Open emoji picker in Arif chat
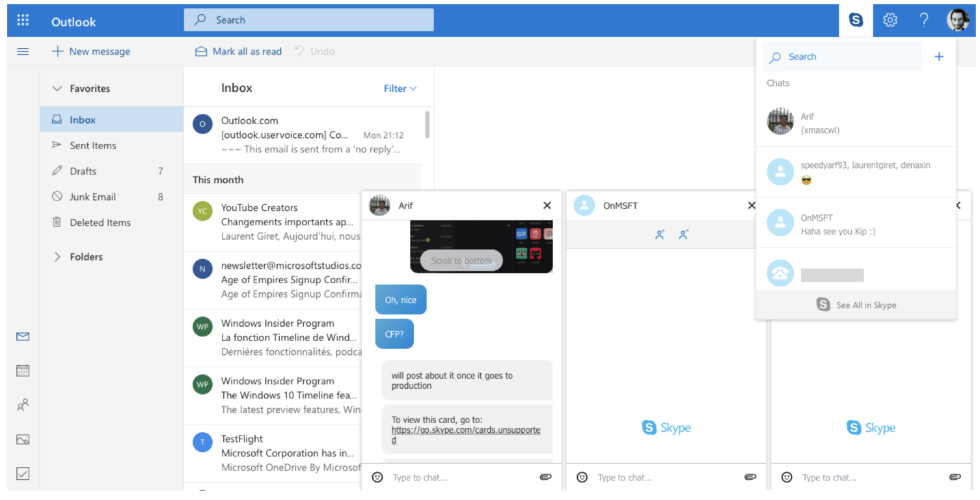Viewport: 980px width, 500px height. pos(377,477)
